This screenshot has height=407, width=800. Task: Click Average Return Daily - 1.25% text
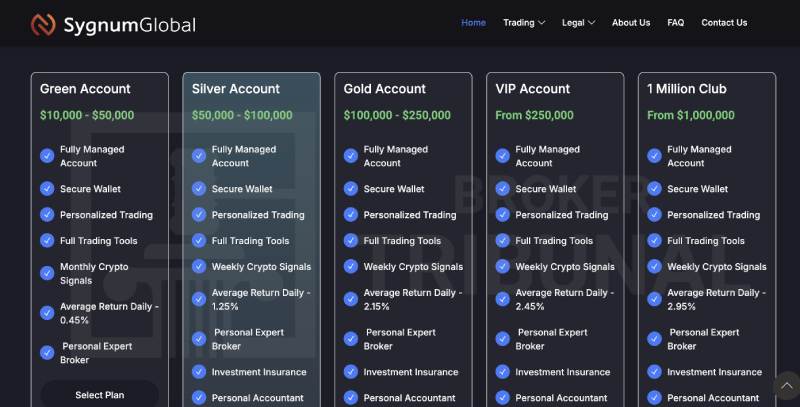click(261, 299)
